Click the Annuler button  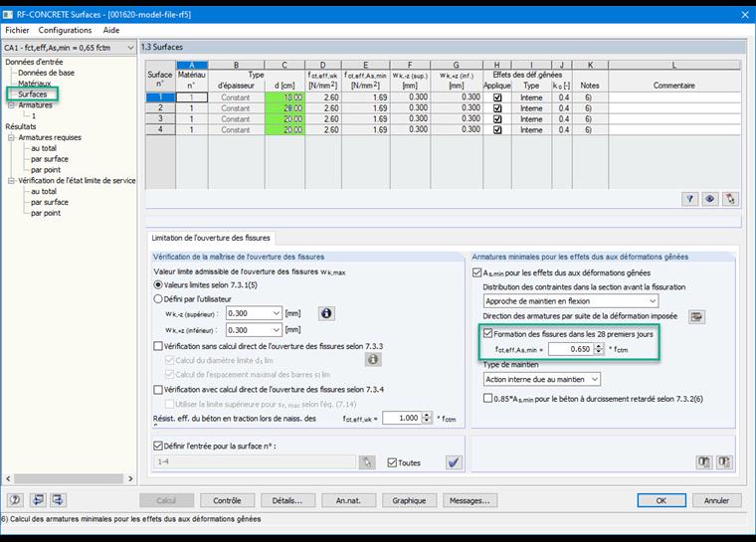[x=716, y=500]
